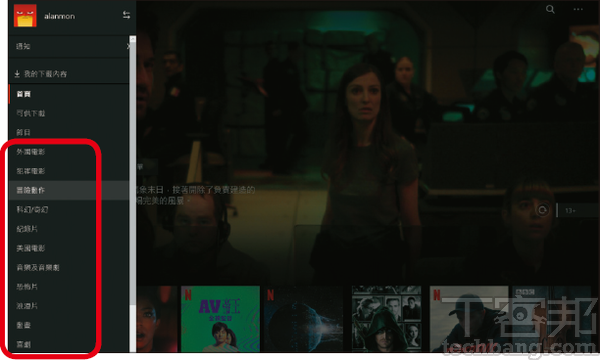Select the 美國電影 category

tap(69, 248)
